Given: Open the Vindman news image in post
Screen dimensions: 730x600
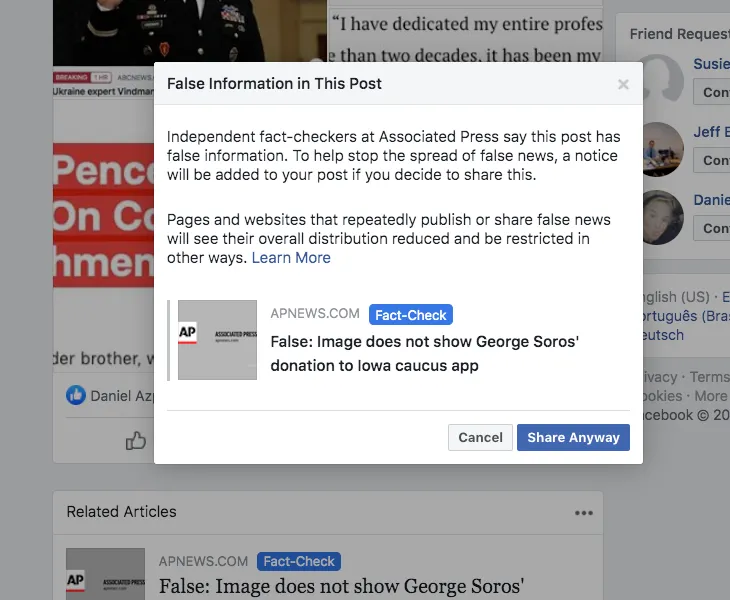Looking at the screenshot, I should 190,33.
